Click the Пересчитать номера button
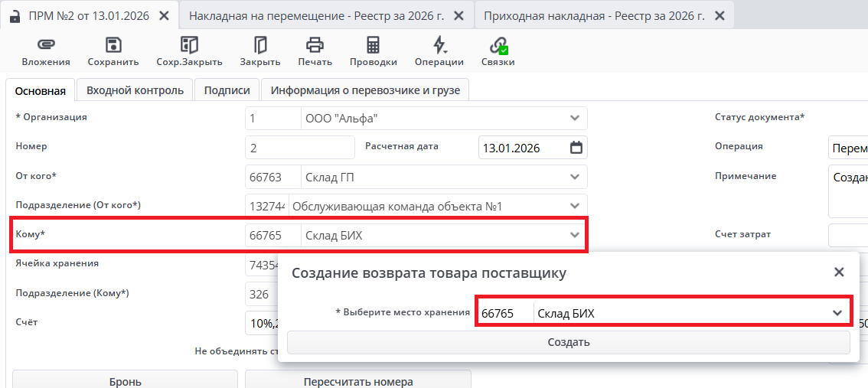Screen dimensions: 868x388 [358, 381]
